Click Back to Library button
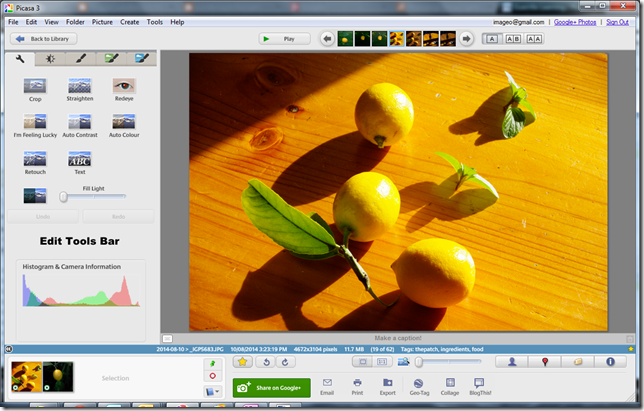This screenshot has width=644, height=411. 44,39
